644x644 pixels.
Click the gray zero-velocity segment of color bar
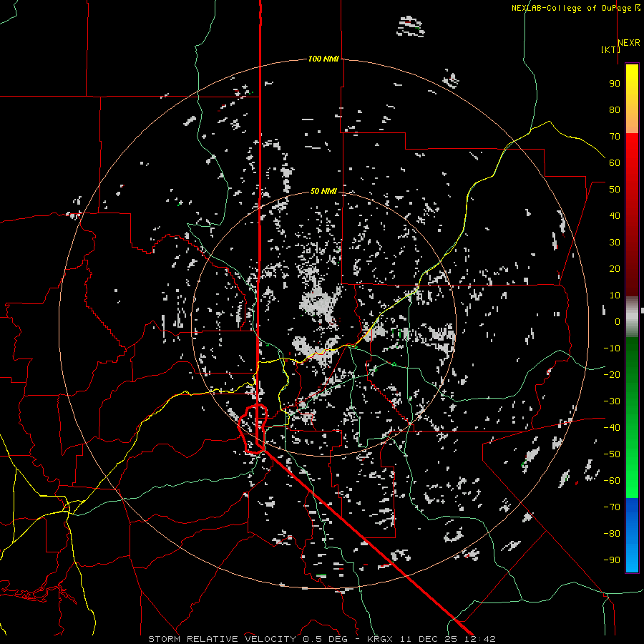coord(632,316)
